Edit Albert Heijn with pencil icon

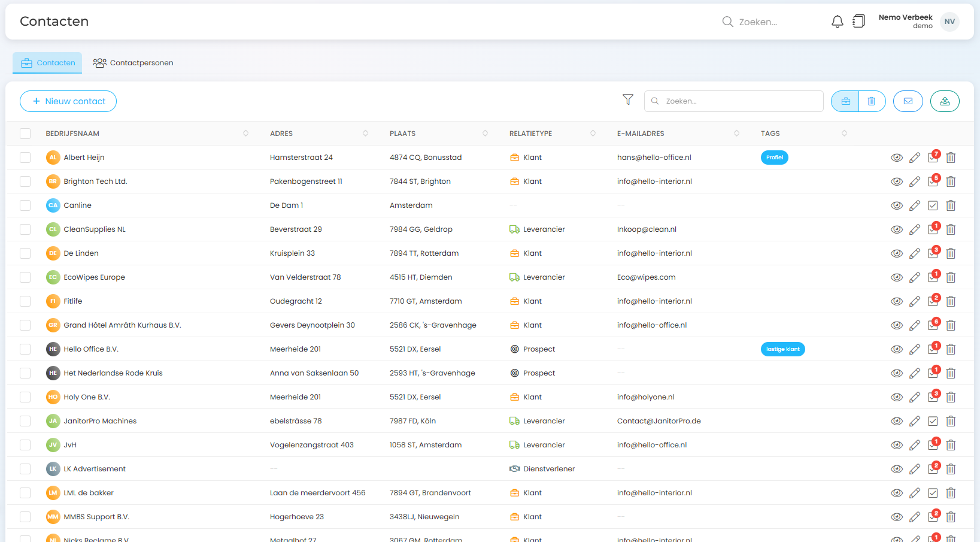pos(914,158)
